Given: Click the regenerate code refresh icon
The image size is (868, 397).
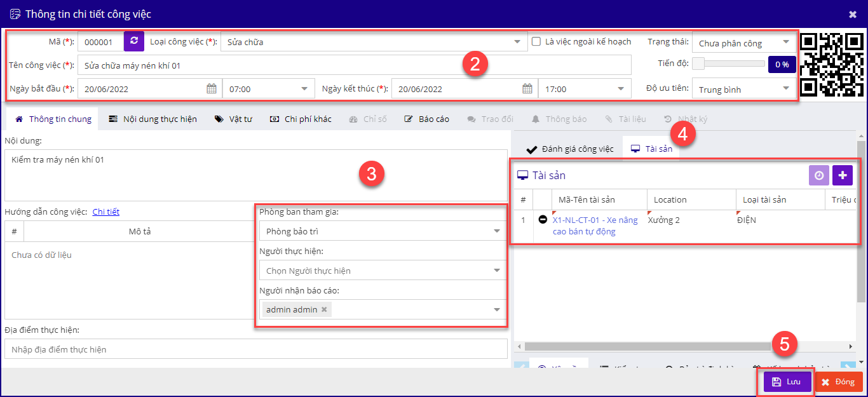Looking at the screenshot, I should [134, 41].
